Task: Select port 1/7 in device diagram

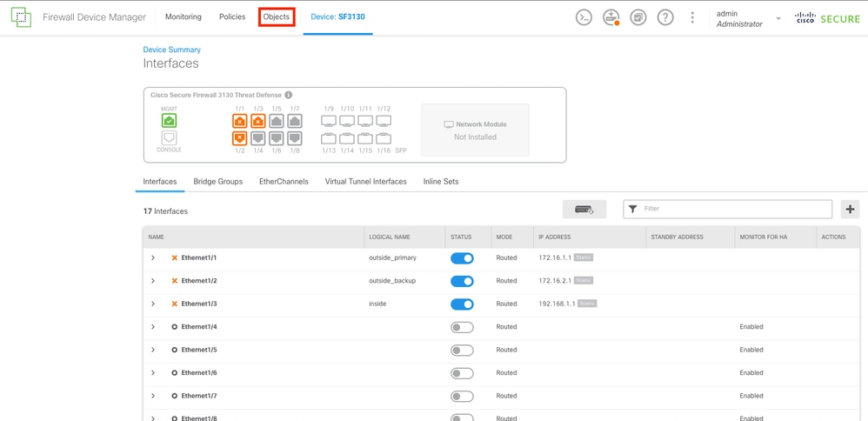Action: [295, 121]
